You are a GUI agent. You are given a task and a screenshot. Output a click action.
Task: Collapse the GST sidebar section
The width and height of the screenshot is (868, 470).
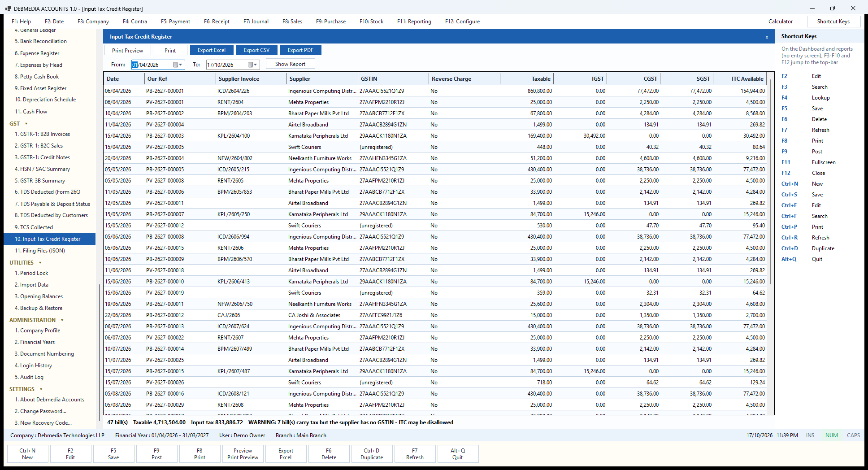click(26, 124)
